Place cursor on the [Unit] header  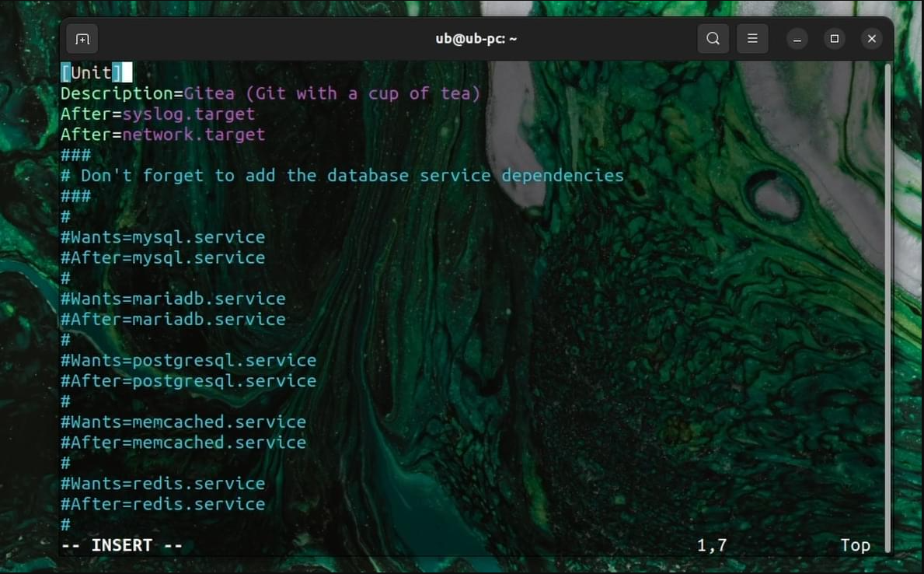point(91,73)
